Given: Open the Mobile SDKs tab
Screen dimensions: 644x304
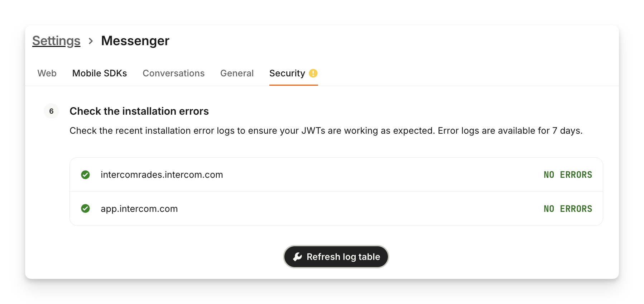Looking at the screenshot, I should pyautogui.click(x=100, y=73).
